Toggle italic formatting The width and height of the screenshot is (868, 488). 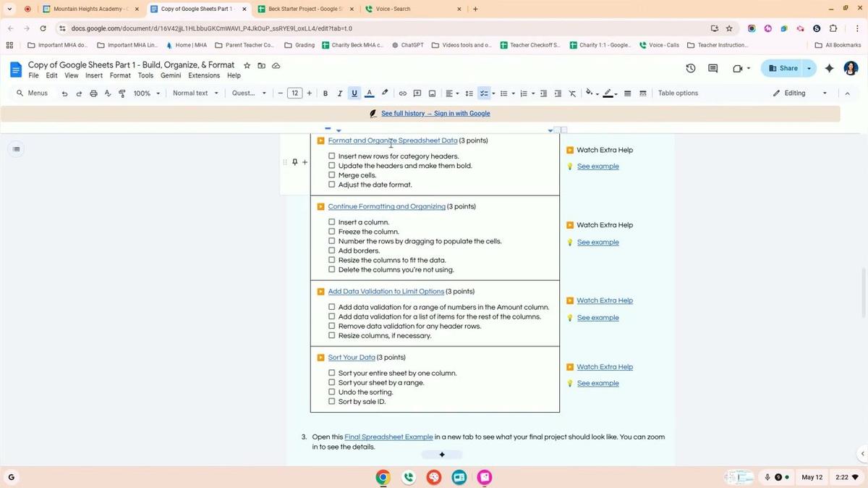(x=340, y=93)
